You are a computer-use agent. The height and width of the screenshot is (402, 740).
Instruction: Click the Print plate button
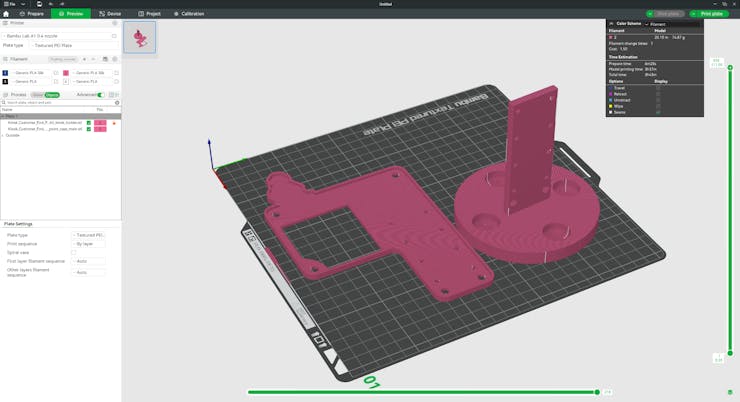tap(708, 14)
